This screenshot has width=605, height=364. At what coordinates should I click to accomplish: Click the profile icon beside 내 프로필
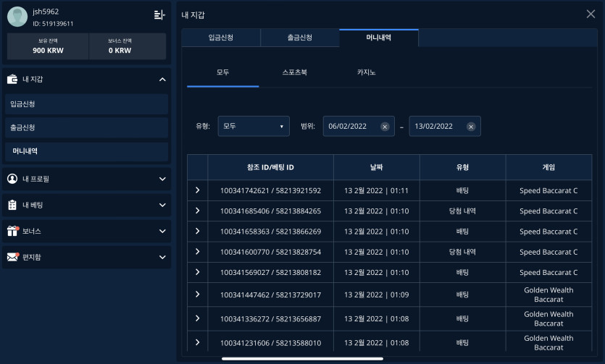coord(12,179)
